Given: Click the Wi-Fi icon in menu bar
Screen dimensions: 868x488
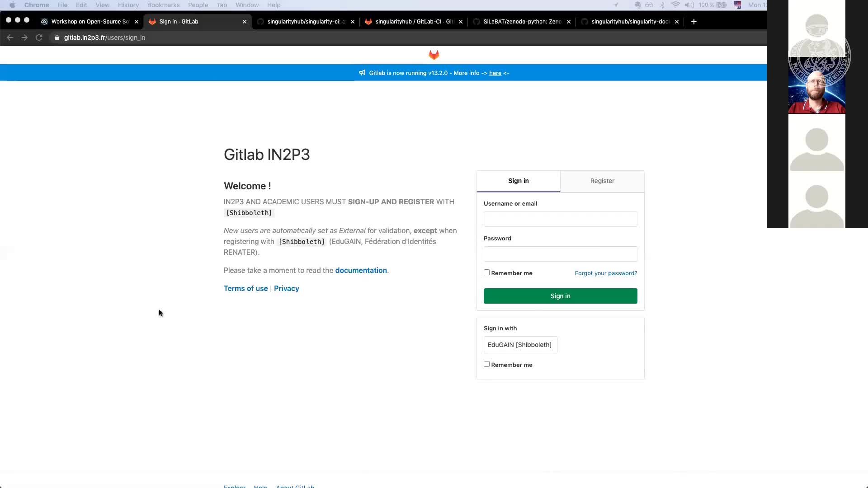Looking at the screenshot, I should click(675, 5).
